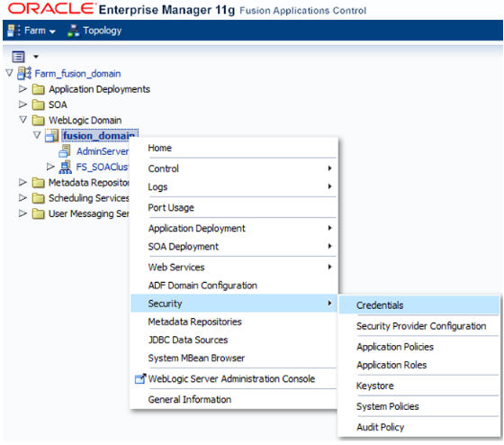Select the Scheduling Services tree label

[89, 198]
